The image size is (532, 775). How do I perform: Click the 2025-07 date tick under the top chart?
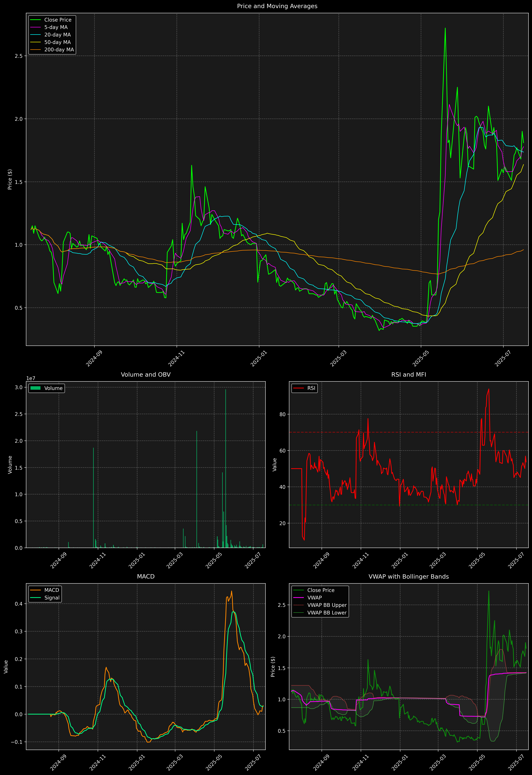tap(503, 358)
